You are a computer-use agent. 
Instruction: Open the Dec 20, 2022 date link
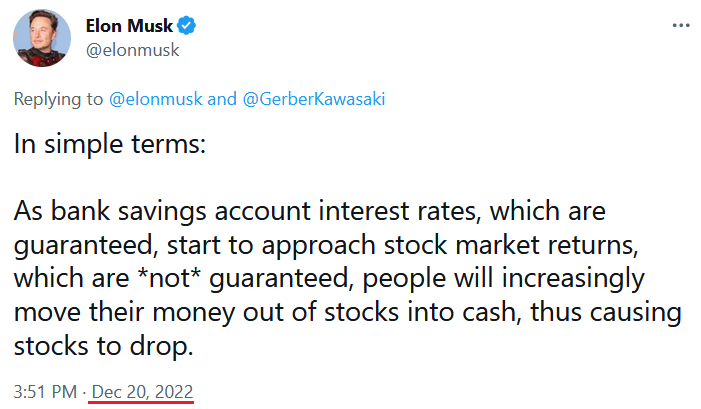142,392
